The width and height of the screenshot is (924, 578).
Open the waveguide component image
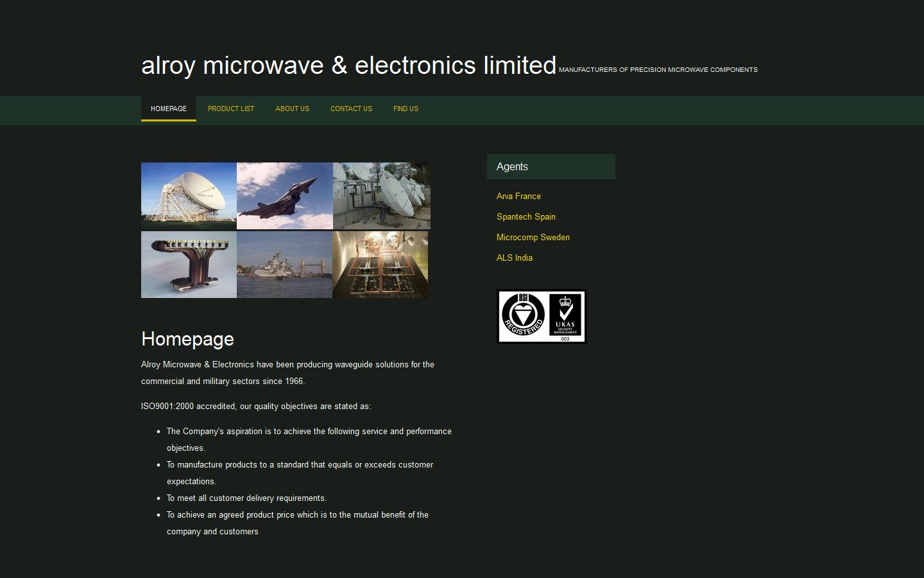188,265
